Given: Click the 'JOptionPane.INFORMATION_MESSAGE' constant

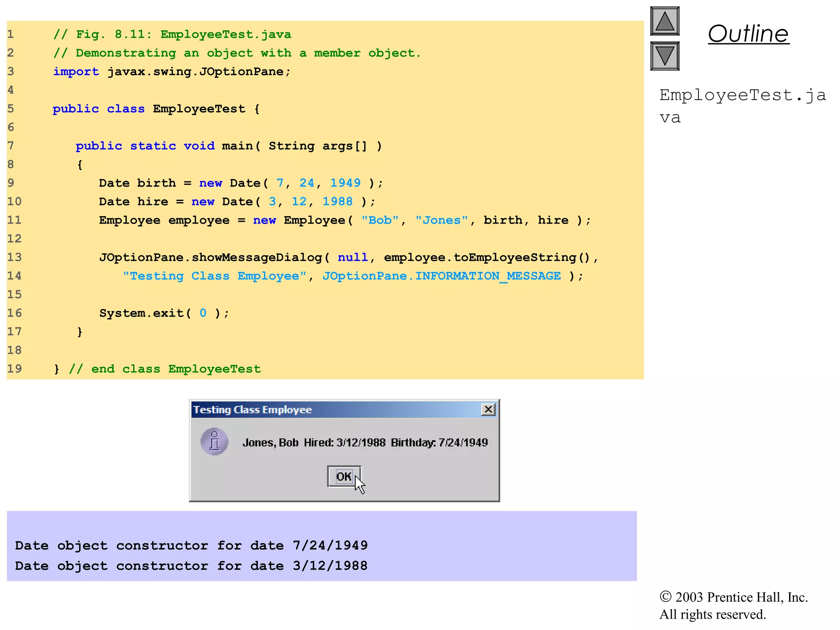Looking at the screenshot, I should click(442, 276).
